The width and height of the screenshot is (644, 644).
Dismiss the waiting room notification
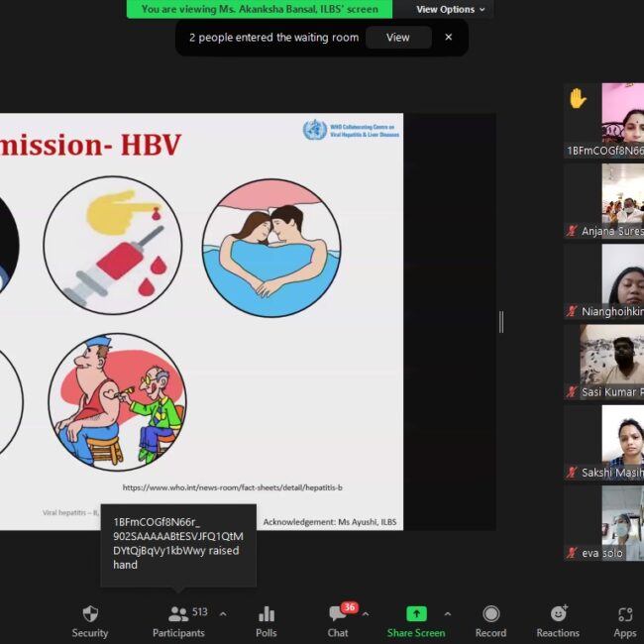coord(448,38)
